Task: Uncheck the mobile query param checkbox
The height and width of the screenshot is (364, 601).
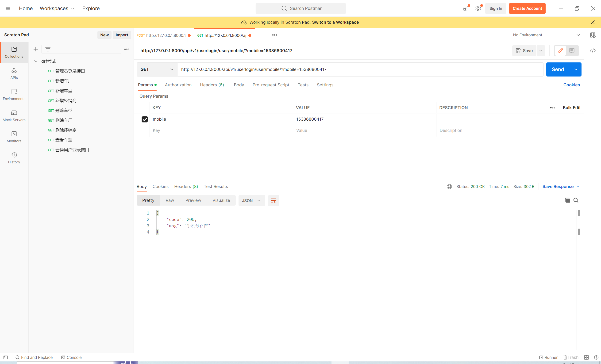Action: [x=145, y=119]
